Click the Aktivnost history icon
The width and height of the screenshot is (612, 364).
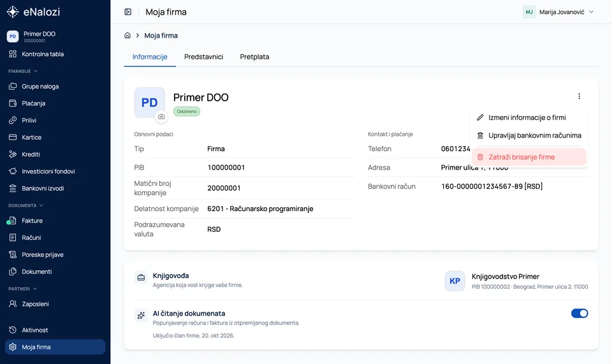pyautogui.click(x=13, y=330)
